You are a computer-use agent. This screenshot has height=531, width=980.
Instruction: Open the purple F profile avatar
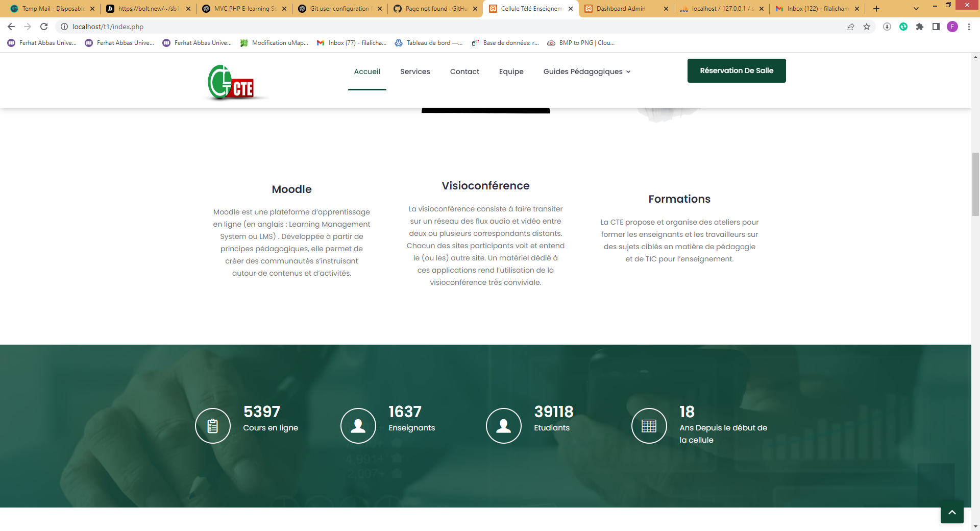tap(952, 27)
